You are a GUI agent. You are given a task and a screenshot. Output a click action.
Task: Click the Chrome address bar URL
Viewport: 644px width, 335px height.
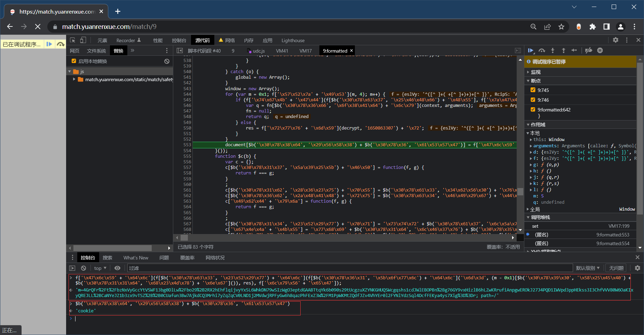pos(109,27)
